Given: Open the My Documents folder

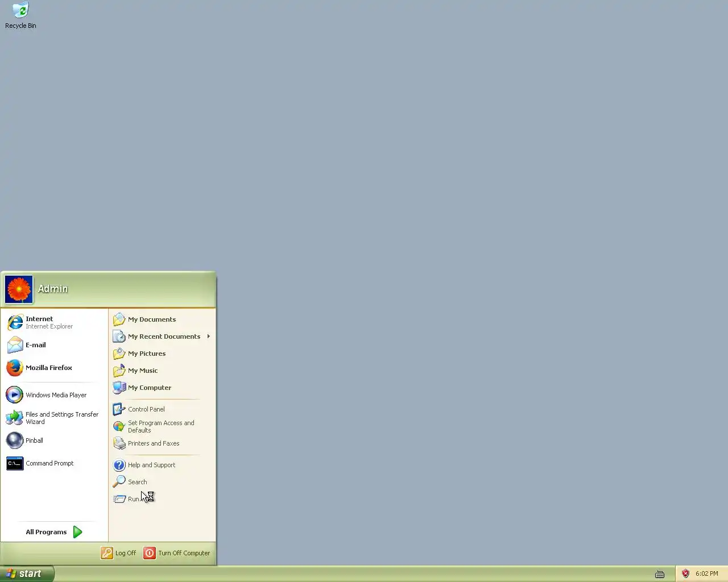Looking at the screenshot, I should (x=162, y=319).
